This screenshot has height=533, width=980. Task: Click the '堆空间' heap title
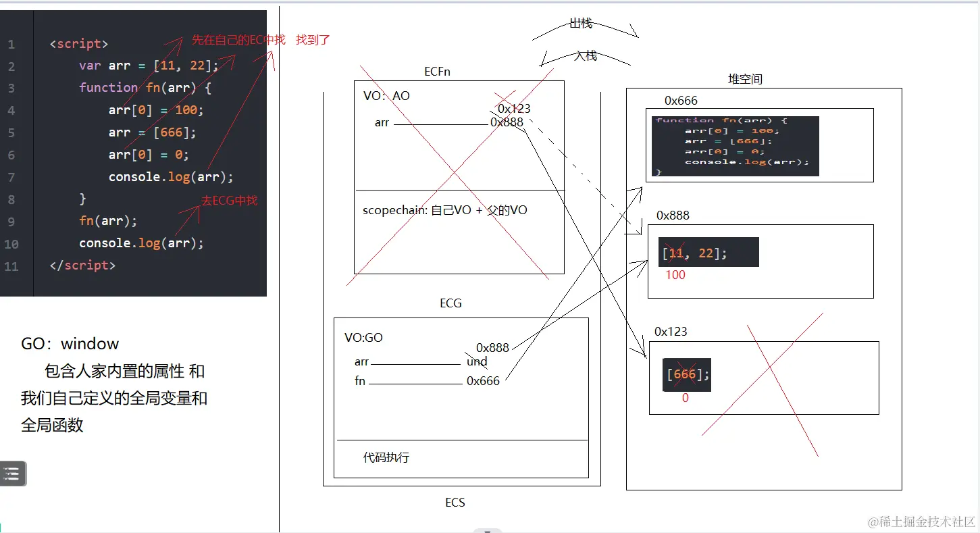(x=745, y=79)
